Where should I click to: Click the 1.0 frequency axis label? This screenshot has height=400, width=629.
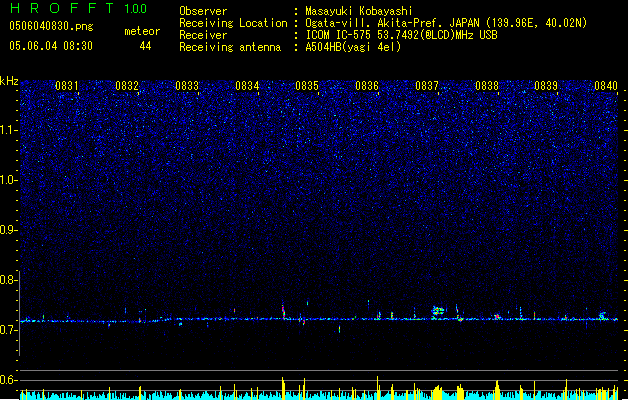9,180
